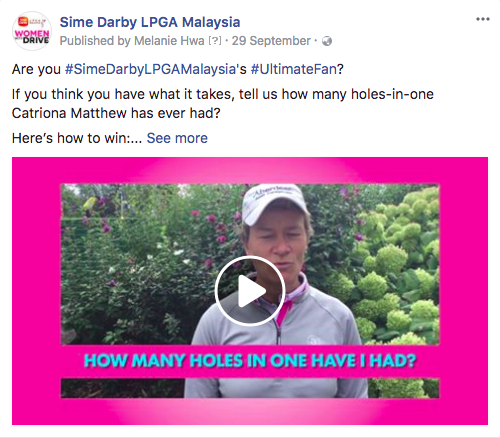Viewport: 500px width, 438px height.
Task: Click the 'Published by' label text
Action: 95,41
